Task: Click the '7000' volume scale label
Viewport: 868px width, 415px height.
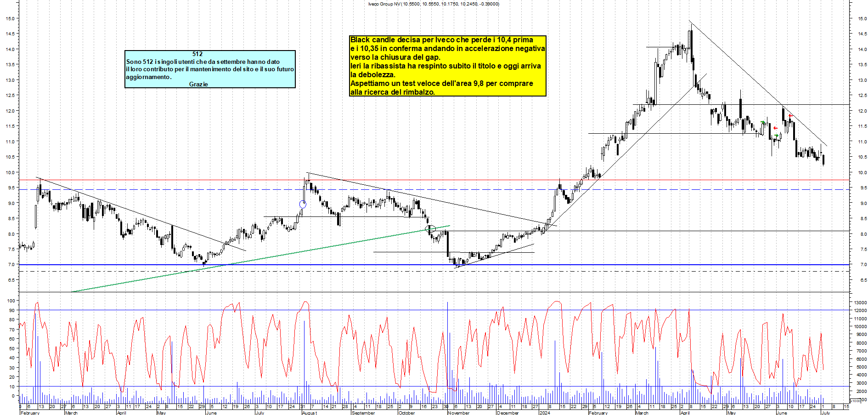Action: click(861, 351)
